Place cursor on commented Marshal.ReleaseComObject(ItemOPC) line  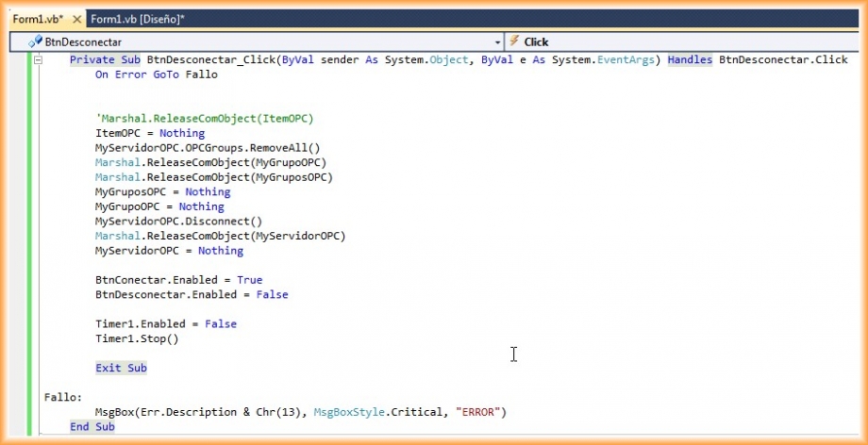click(x=204, y=119)
